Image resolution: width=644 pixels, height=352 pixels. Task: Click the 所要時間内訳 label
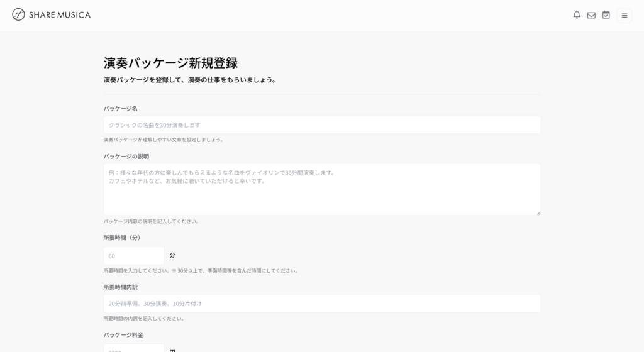pos(121,287)
